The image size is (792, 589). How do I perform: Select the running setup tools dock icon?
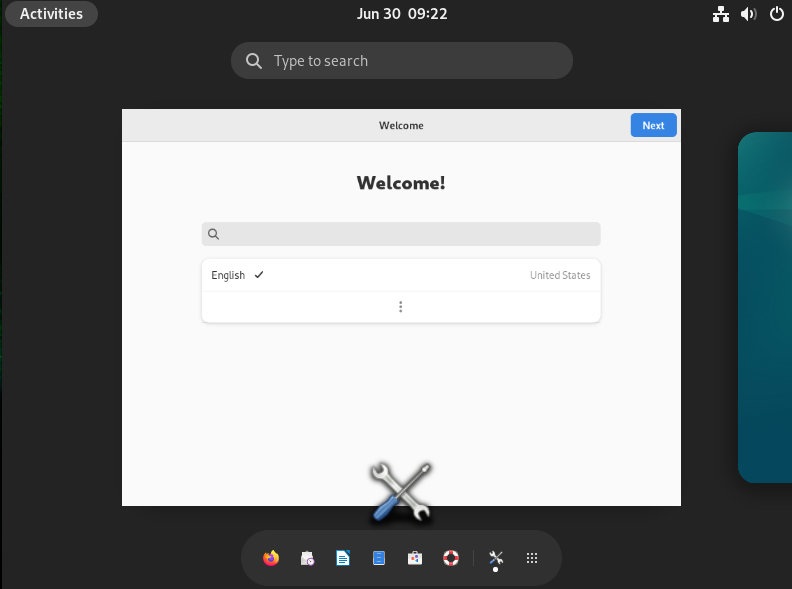[496, 558]
